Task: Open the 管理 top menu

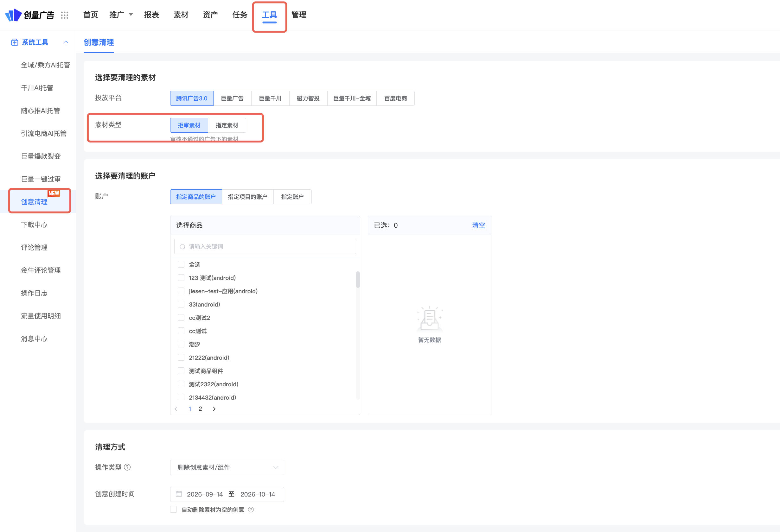Action: click(299, 15)
